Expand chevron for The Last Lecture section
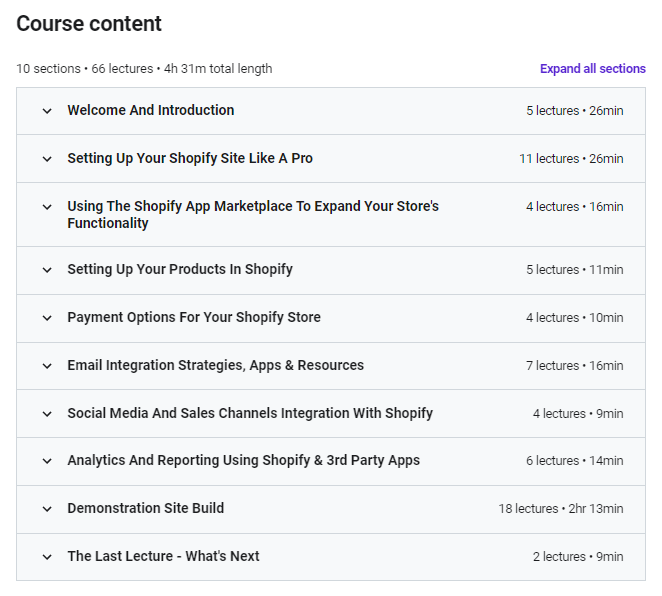This screenshot has height=596, width=662. click(47, 557)
